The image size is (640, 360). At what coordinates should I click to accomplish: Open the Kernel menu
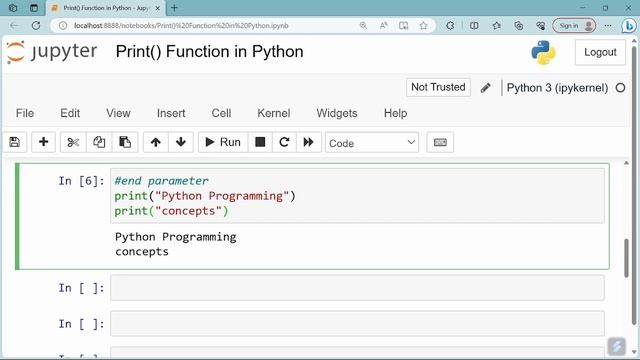pyautogui.click(x=273, y=113)
